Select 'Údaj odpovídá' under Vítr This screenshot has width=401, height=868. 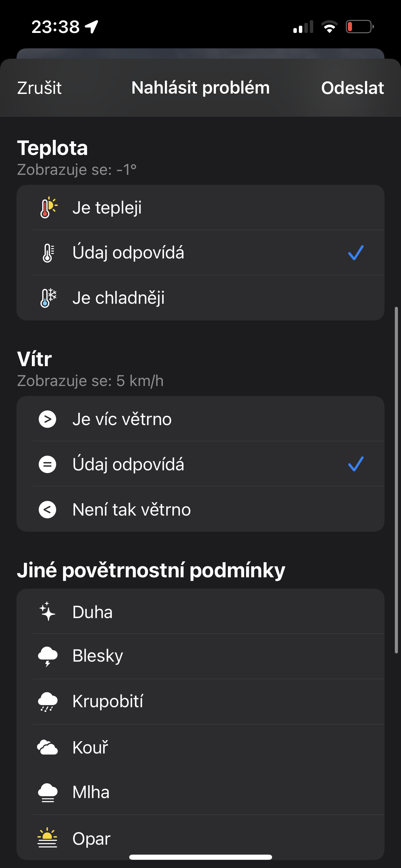coord(128,464)
